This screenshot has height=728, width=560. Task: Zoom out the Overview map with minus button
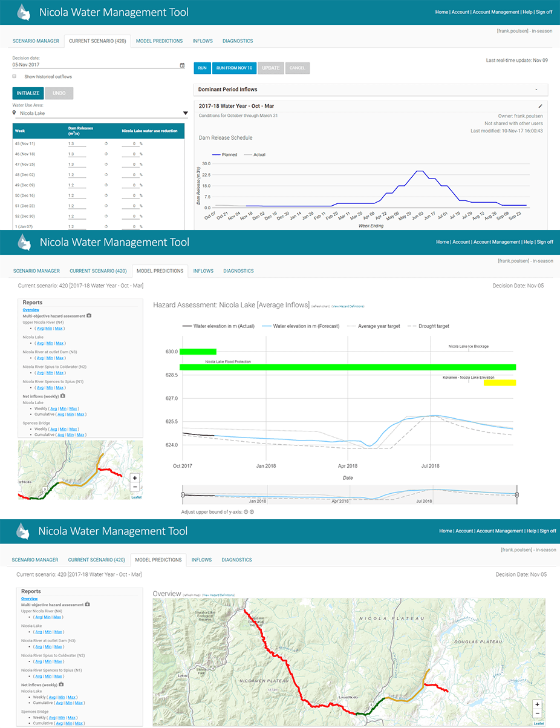(x=537, y=713)
